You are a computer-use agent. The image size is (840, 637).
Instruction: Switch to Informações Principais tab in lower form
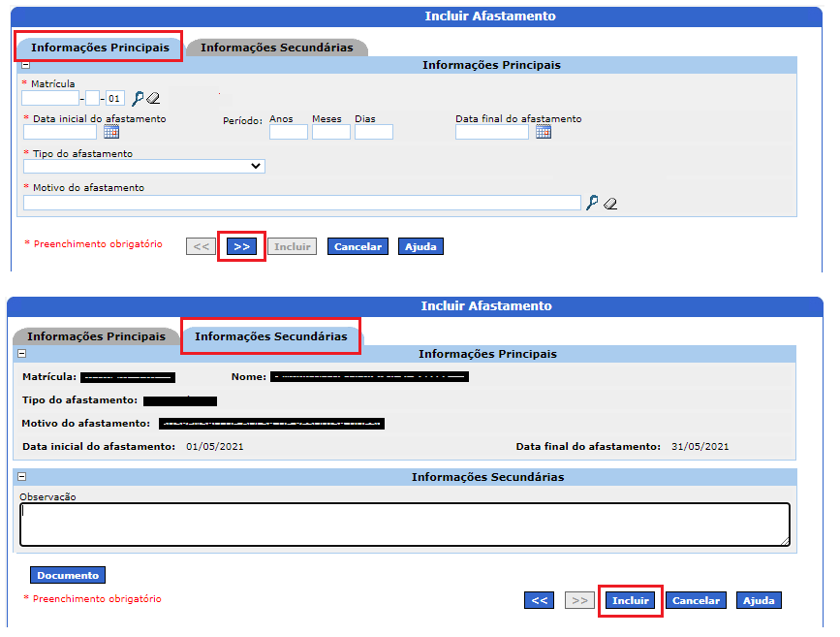(x=97, y=336)
